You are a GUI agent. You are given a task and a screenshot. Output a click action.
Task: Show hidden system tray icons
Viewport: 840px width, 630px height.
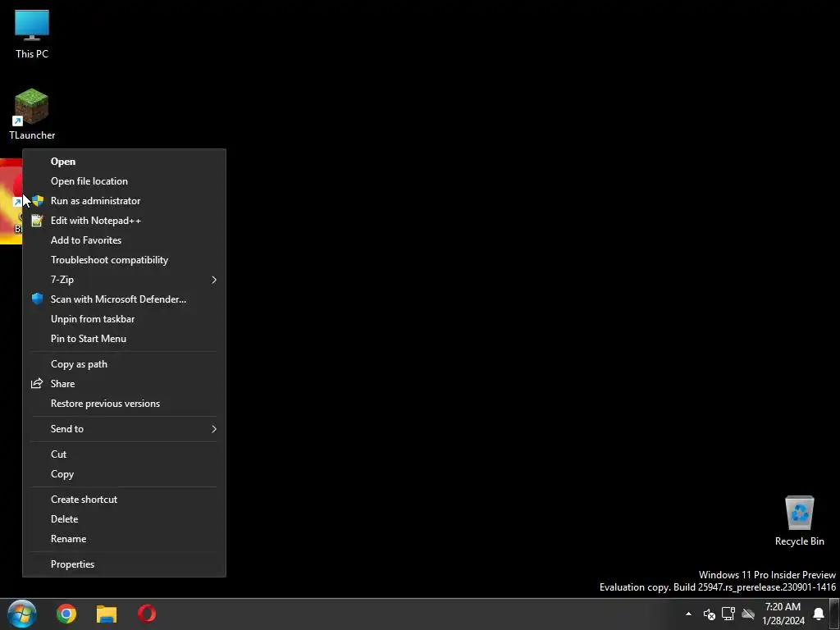[688, 614]
